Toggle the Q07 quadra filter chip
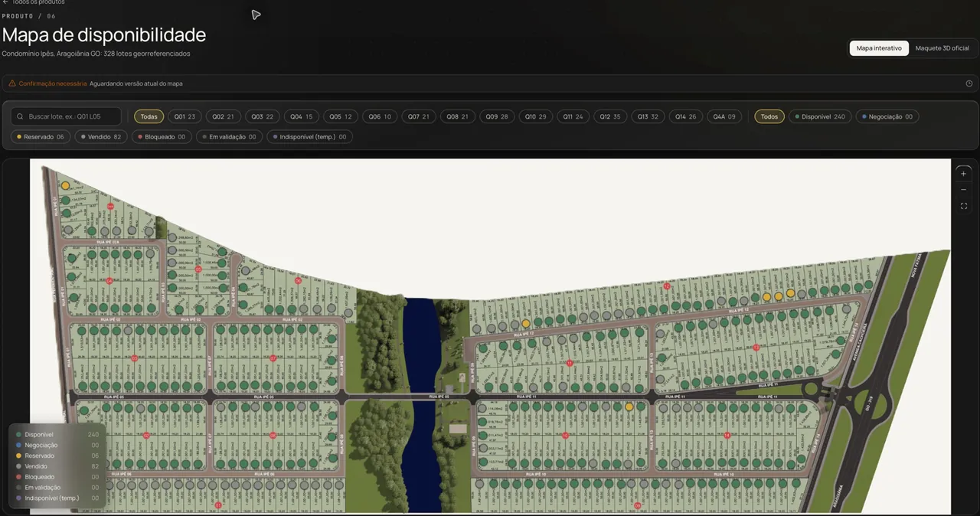The height and width of the screenshot is (516, 980). click(419, 116)
